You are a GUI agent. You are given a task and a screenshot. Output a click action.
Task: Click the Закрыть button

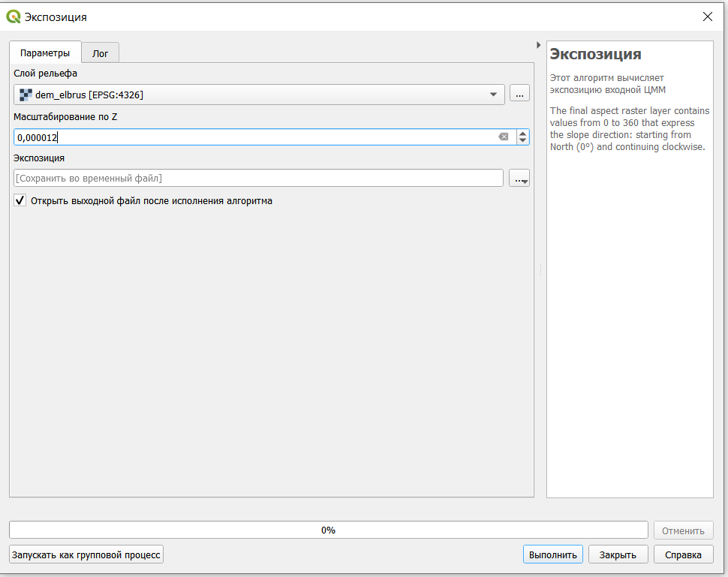coord(618,554)
